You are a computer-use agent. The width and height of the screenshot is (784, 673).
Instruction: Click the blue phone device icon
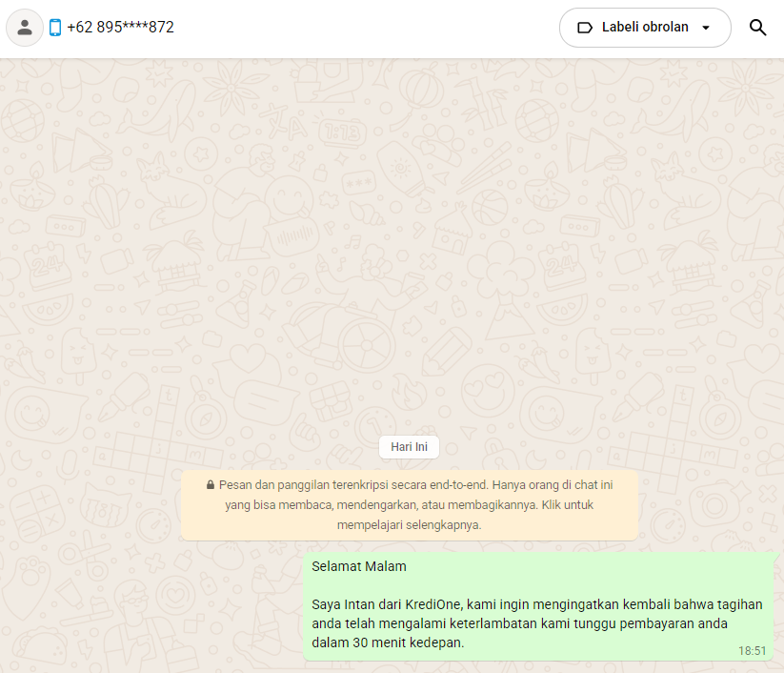(55, 28)
